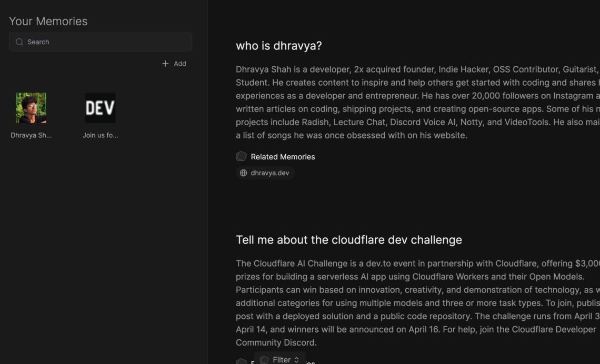Open the DEV logo memory
The height and width of the screenshot is (364, 600).
coord(100,108)
